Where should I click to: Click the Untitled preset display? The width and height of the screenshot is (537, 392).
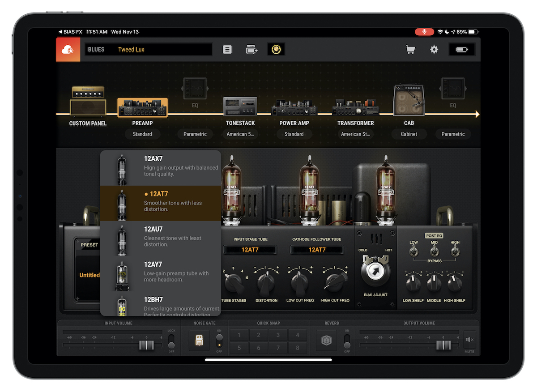[x=89, y=275]
